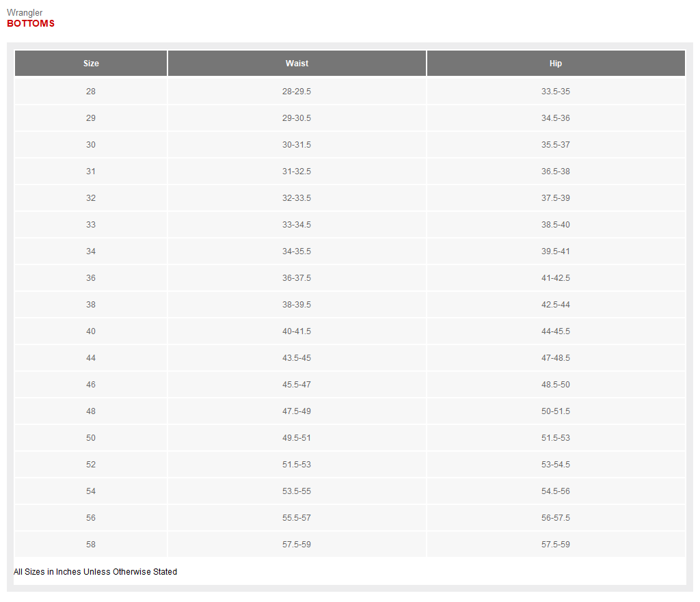Screen dimensions: 700x602
Task: Click the red BOTTOMS heading
Action: click(31, 24)
